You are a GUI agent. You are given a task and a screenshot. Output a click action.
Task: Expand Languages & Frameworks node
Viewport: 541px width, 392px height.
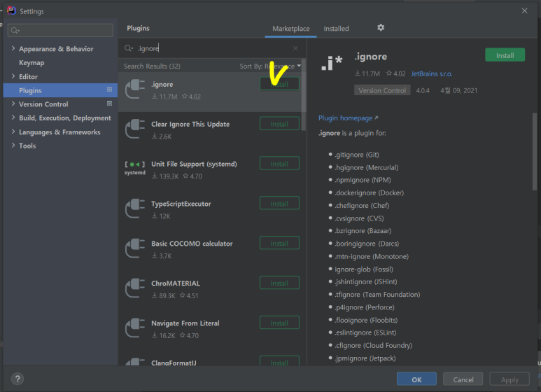pos(13,132)
